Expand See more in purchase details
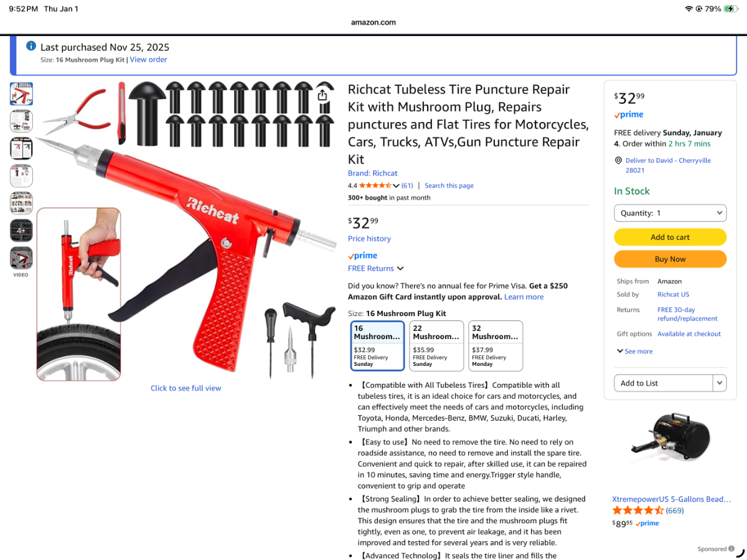This screenshot has height=560, width=747. click(x=635, y=352)
